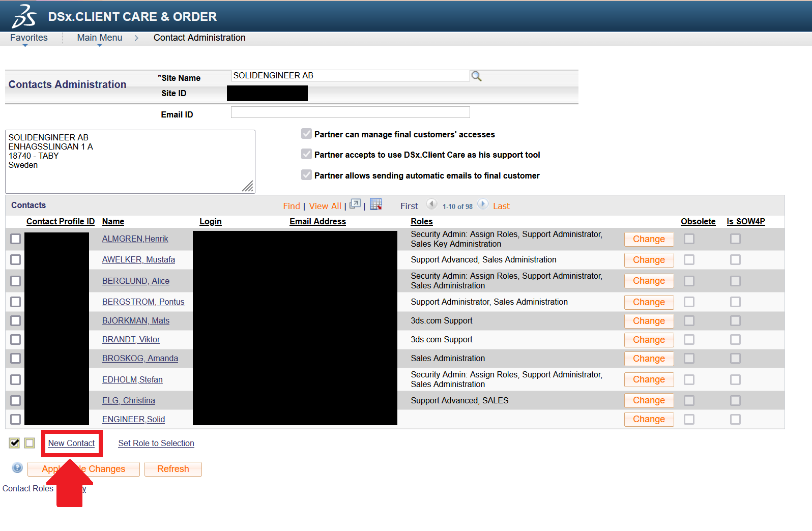
Task: Click the Site Name lookup magnifier icon
Action: 476,76
